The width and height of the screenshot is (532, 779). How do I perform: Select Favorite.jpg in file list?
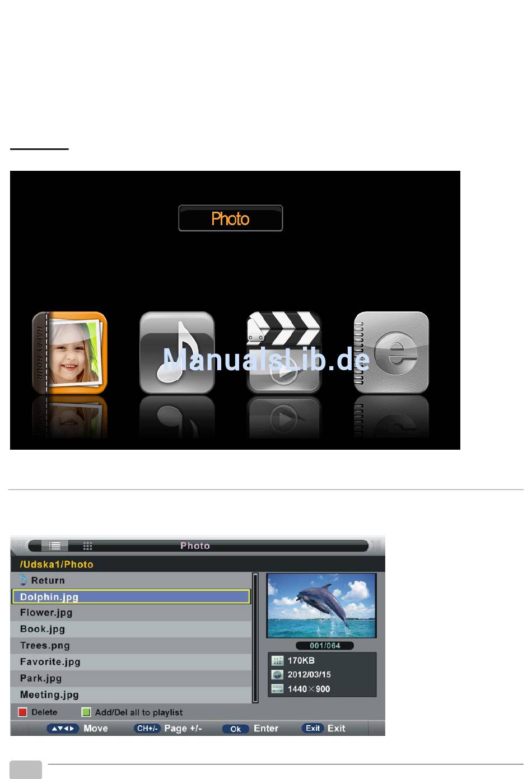tap(130, 661)
